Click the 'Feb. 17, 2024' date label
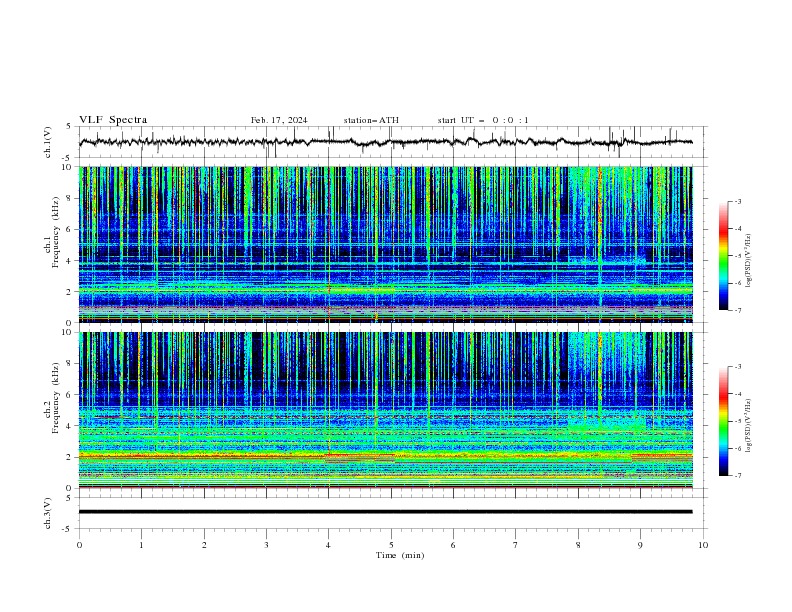The height and width of the screenshot is (612, 792). 279,120
